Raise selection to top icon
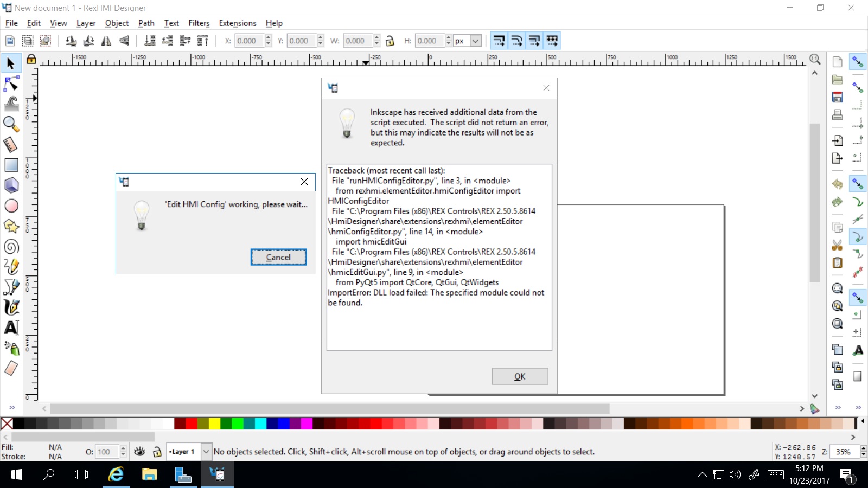The height and width of the screenshot is (488, 868). [x=202, y=41]
